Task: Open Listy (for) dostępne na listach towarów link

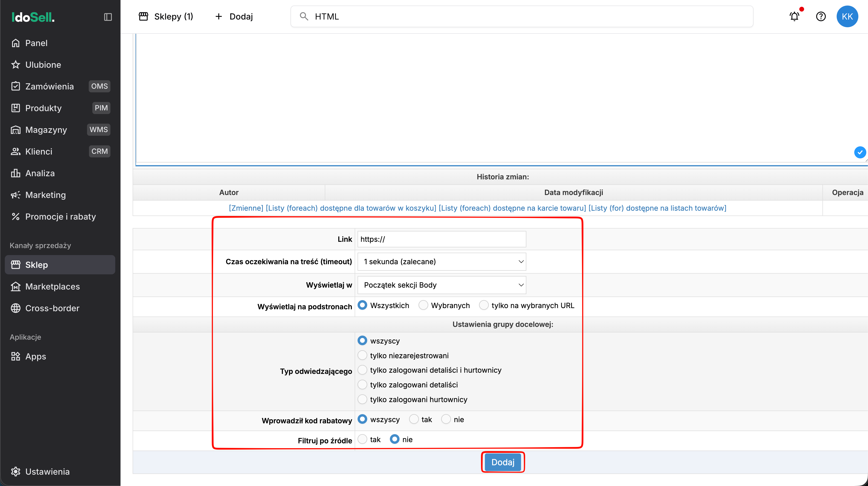Action: 658,208
